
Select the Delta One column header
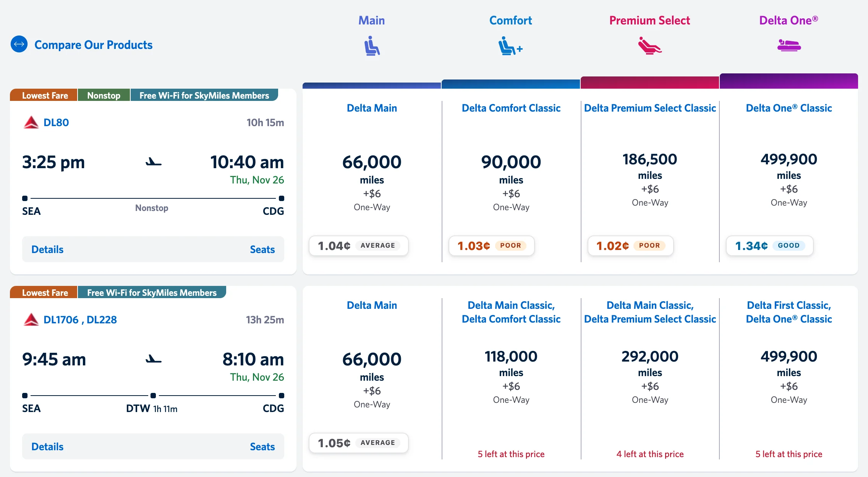789,20
